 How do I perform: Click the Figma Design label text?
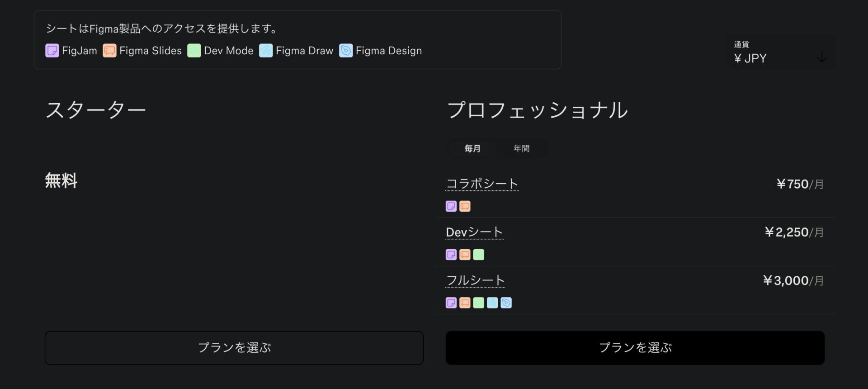pyautogui.click(x=389, y=51)
